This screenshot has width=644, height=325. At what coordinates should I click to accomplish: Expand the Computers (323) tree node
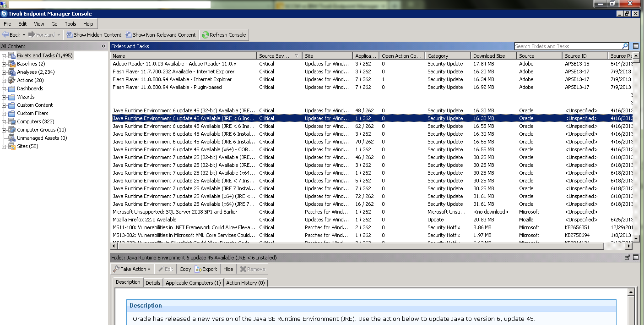pos(4,121)
